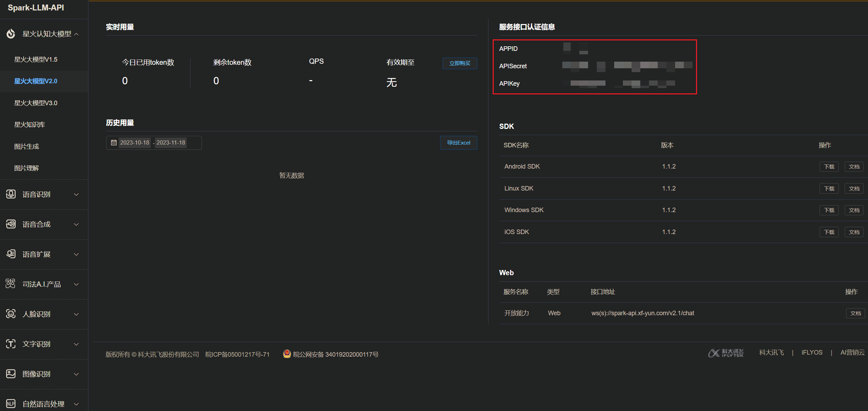868x411 pixels.
Task: Click the 开放能力 service name cell
Action: point(516,313)
